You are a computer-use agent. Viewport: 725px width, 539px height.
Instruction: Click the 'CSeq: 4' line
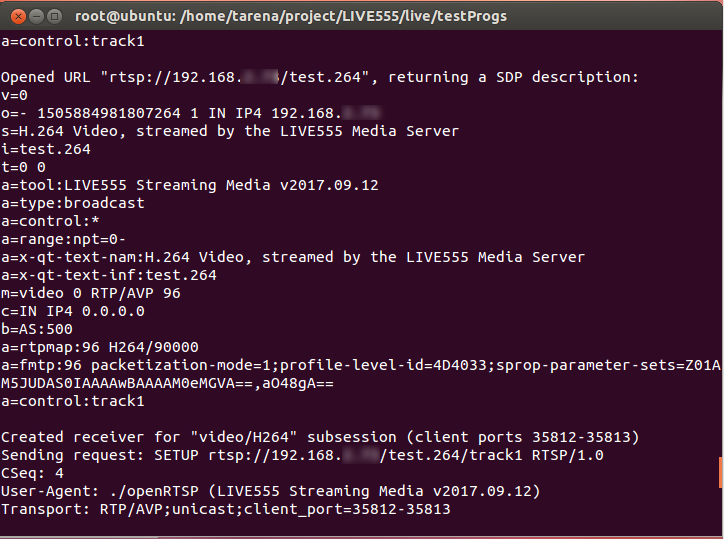(32, 473)
